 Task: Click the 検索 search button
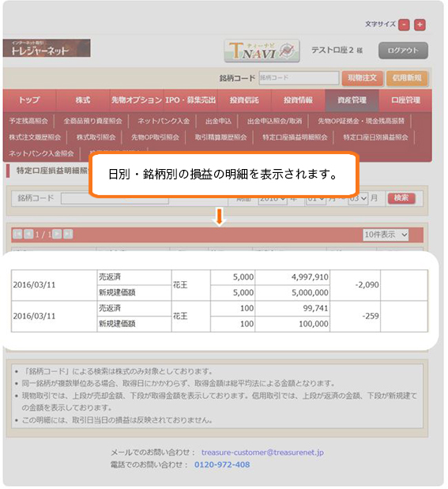pyautogui.click(x=401, y=198)
